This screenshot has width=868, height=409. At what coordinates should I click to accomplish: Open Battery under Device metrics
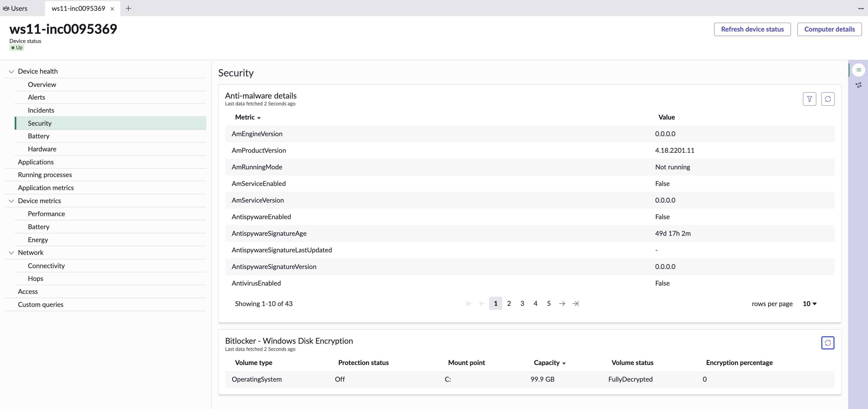point(111,227)
